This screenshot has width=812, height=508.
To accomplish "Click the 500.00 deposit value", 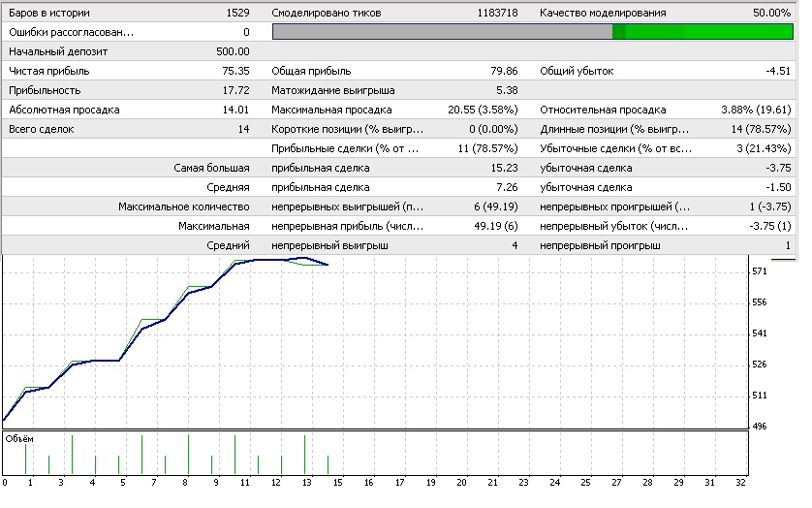I will [x=233, y=51].
